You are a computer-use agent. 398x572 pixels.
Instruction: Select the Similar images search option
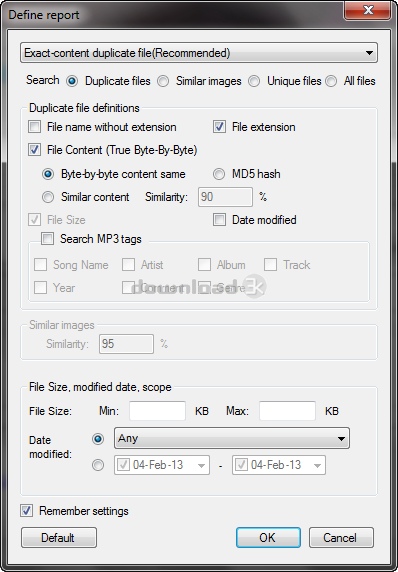(x=163, y=81)
